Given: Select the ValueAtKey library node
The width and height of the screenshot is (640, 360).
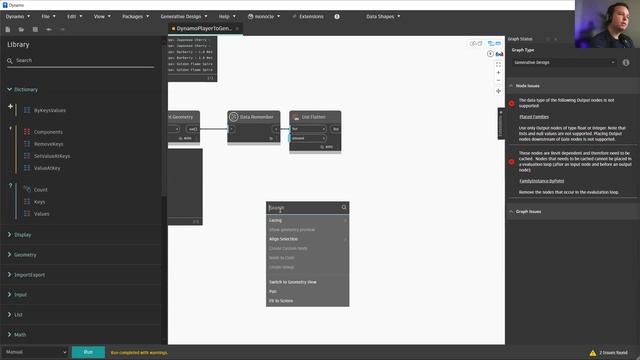Looking at the screenshot, I should coord(47,168).
